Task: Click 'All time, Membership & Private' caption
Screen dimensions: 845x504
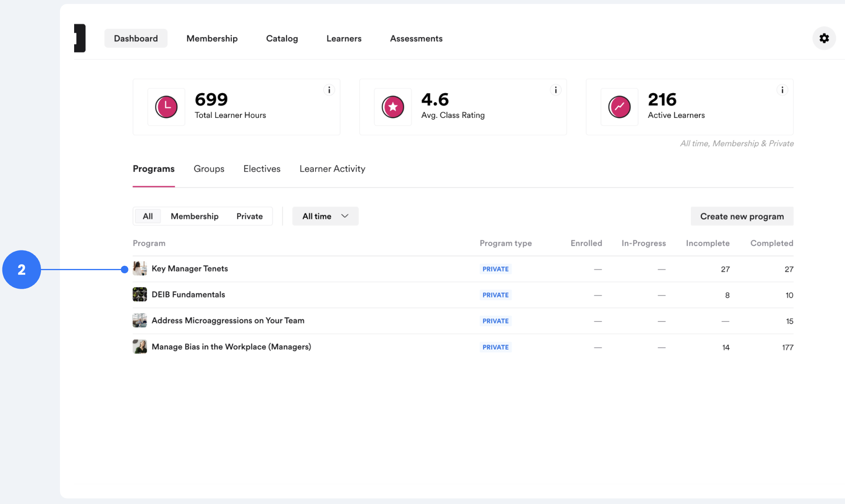Action: click(x=737, y=144)
